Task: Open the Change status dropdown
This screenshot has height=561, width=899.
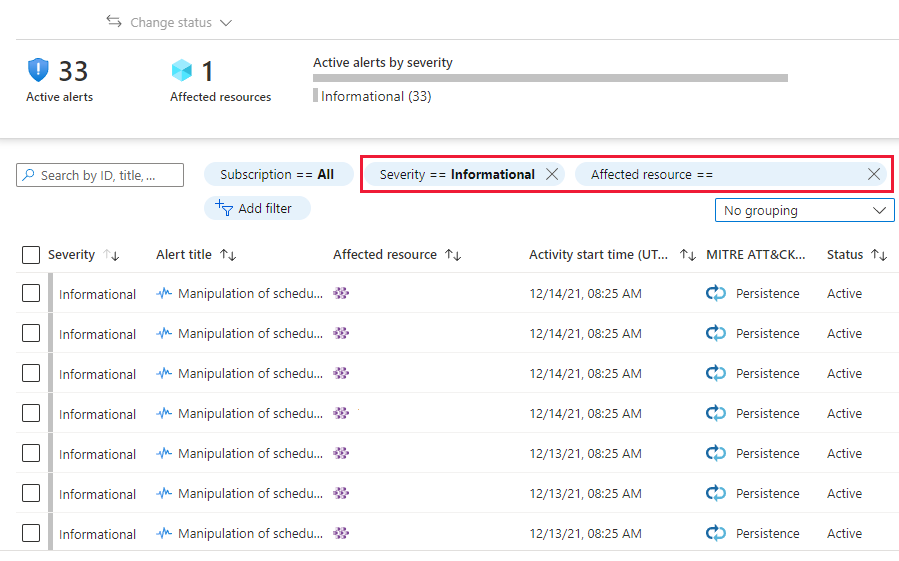Action: tap(169, 22)
